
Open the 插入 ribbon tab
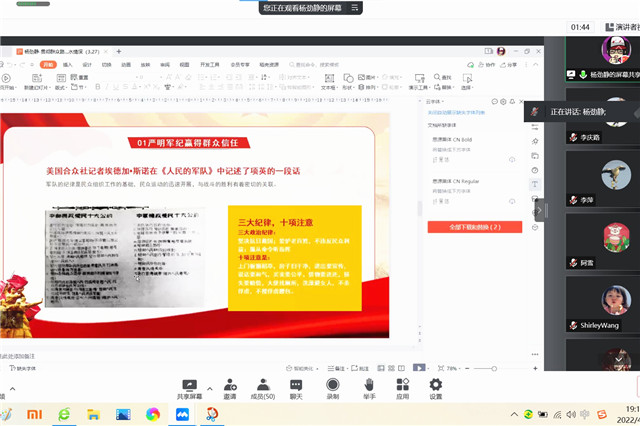(68, 64)
